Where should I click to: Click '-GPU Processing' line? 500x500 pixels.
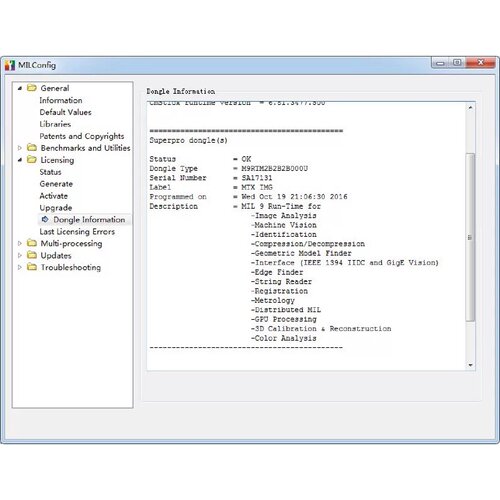[x=284, y=319]
